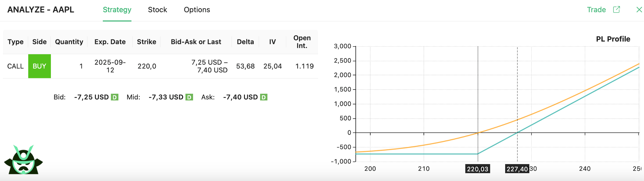The height and width of the screenshot is (181, 644).
Task: Open the 220,0 strike price selector
Action: tap(146, 66)
